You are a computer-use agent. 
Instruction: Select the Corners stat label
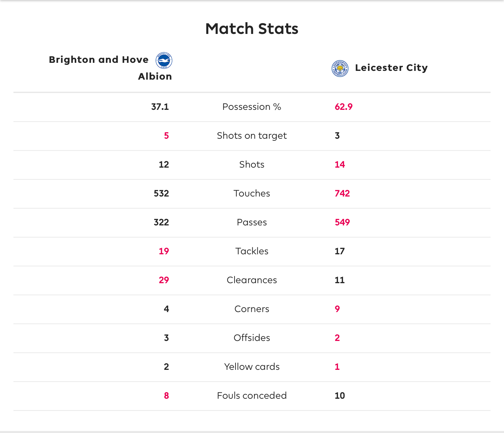[252, 309]
